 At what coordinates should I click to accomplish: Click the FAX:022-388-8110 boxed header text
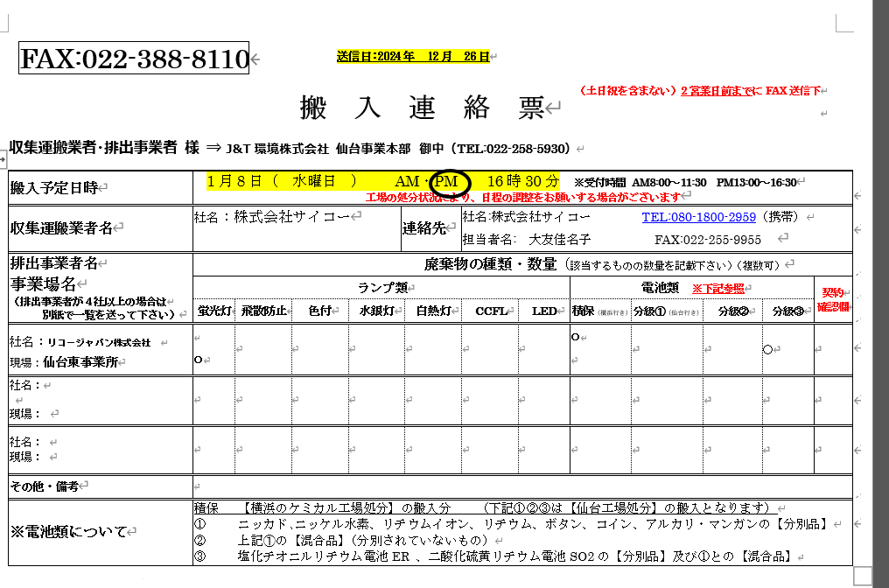click(x=134, y=59)
